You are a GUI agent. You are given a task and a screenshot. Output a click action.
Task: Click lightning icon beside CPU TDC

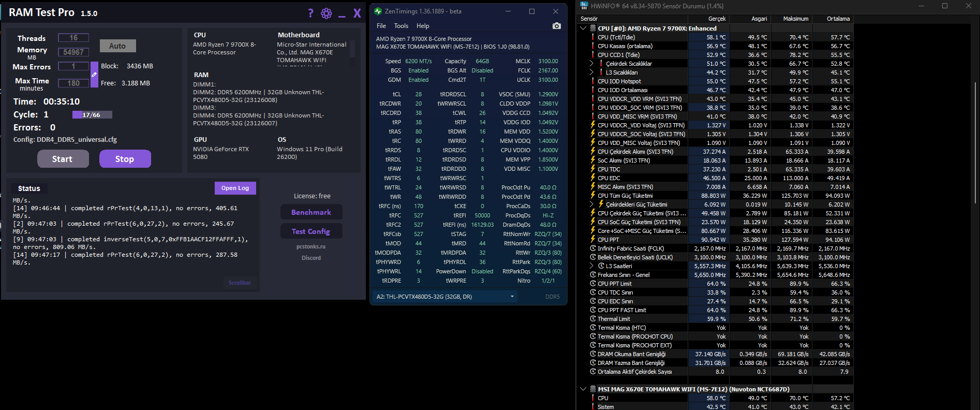click(593, 169)
